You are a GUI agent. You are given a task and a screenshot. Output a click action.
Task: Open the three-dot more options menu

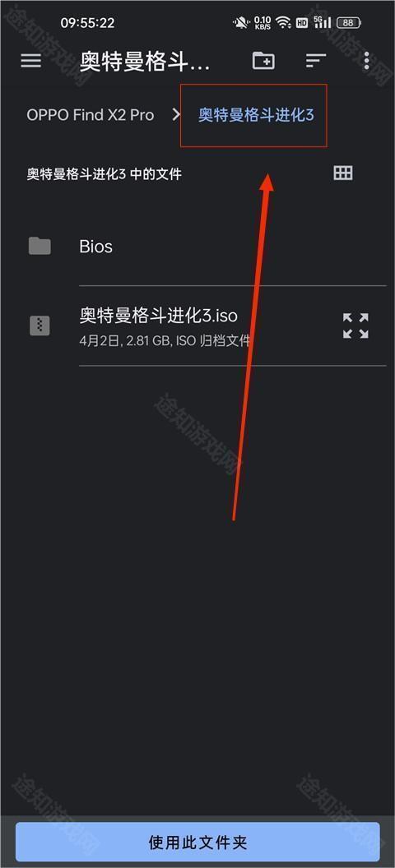point(366,60)
